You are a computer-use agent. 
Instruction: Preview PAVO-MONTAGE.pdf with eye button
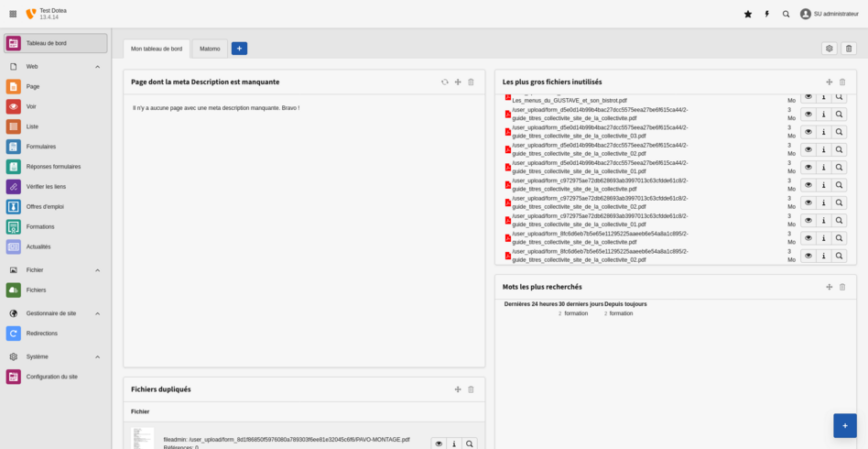(x=439, y=444)
